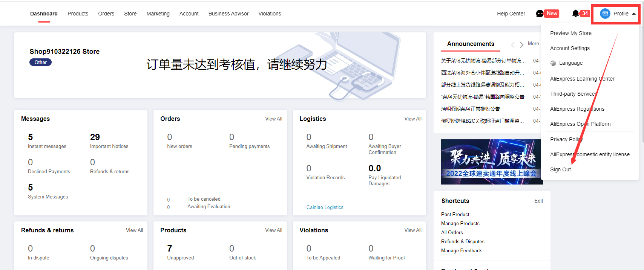Click Violation Records in Logistics

click(x=325, y=177)
